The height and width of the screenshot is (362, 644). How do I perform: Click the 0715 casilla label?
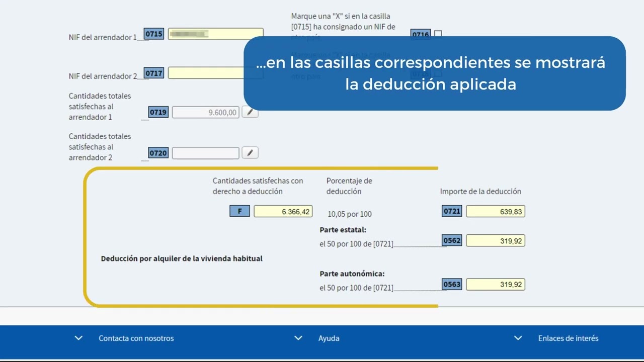pos(154,34)
